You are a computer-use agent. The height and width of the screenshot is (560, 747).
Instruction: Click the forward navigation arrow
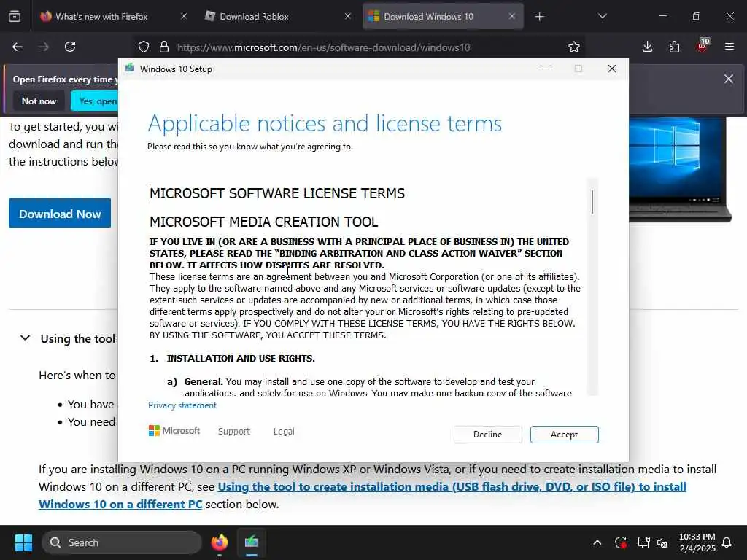click(x=44, y=47)
